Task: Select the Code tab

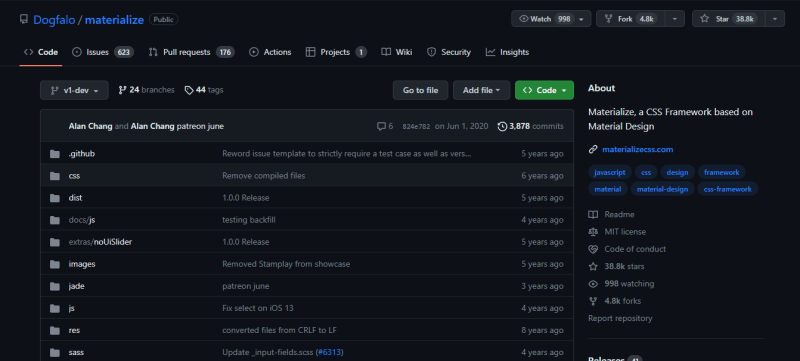Action: (41, 52)
